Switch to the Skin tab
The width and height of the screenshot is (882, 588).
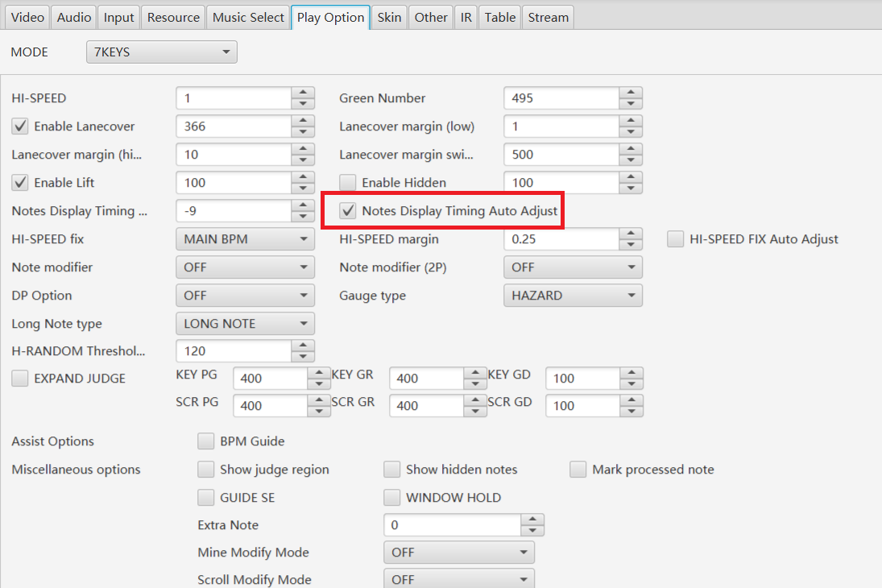coord(389,18)
